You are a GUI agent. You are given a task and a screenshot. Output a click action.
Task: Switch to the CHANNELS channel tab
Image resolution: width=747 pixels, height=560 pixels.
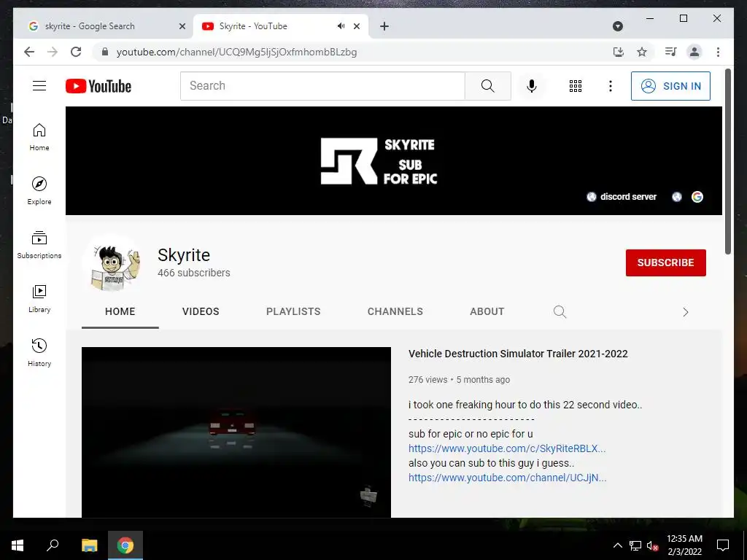coord(395,311)
